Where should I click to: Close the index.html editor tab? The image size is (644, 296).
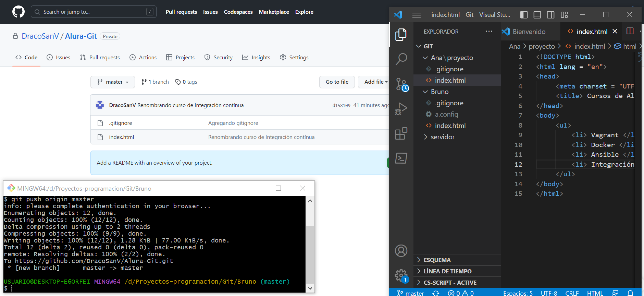pos(615,31)
